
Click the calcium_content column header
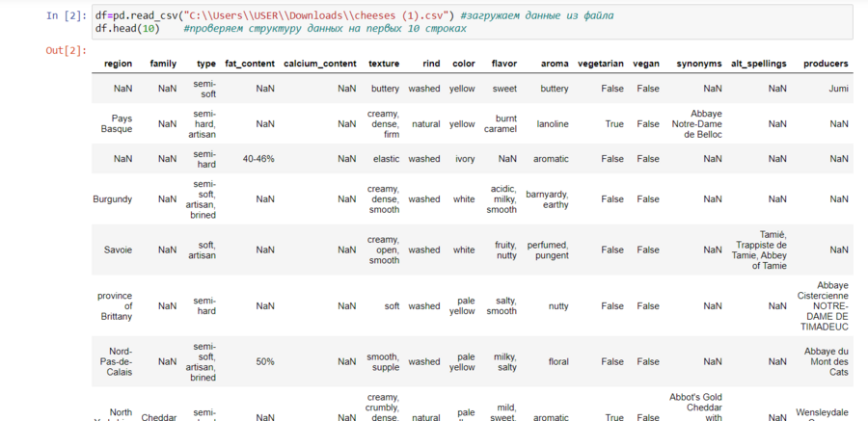pyautogui.click(x=319, y=64)
